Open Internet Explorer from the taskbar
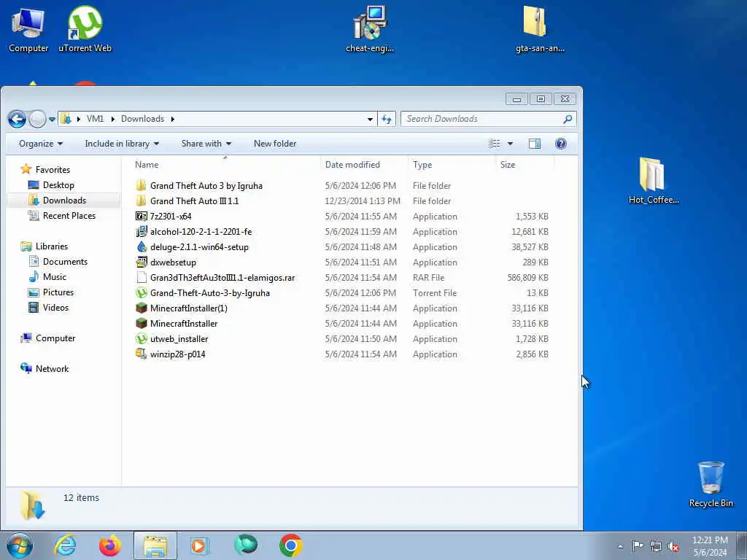Image resolution: width=747 pixels, height=560 pixels. pos(65,545)
